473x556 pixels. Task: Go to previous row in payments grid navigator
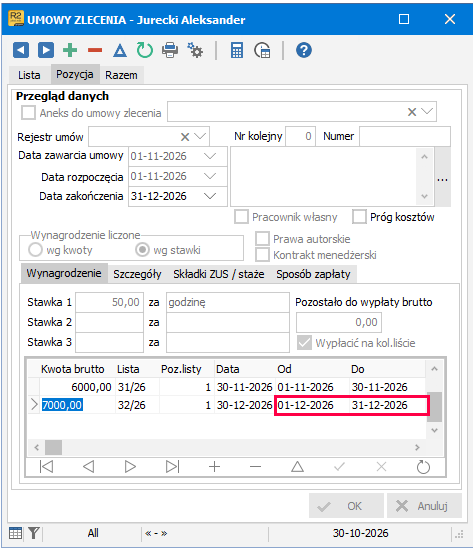(x=88, y=467)
